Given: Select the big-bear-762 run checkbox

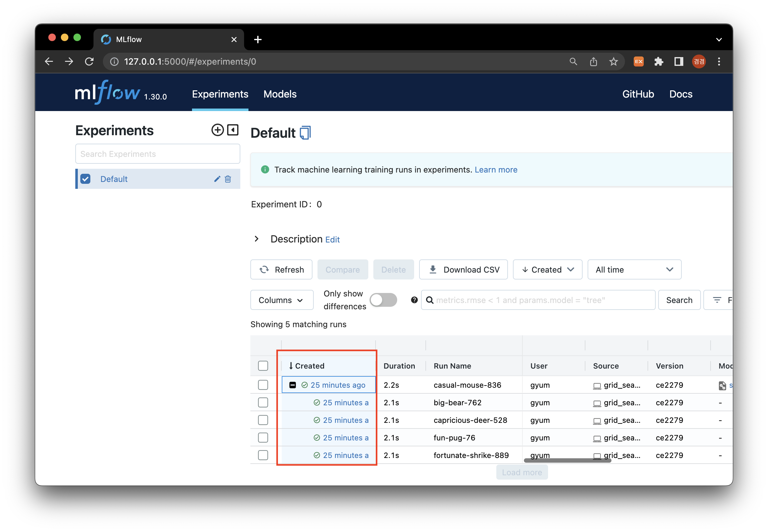Looking at the screenshot, I should 263,403.
